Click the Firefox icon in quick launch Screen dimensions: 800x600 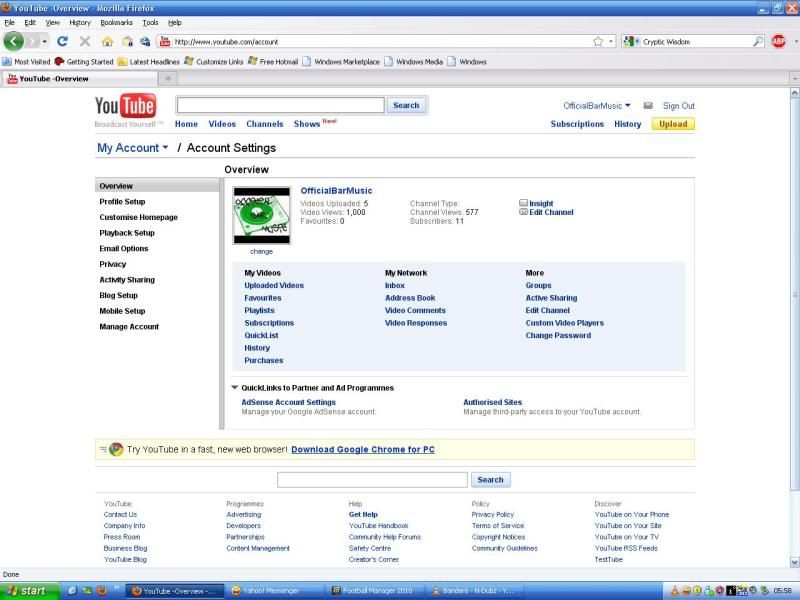(x=102, y=590)
